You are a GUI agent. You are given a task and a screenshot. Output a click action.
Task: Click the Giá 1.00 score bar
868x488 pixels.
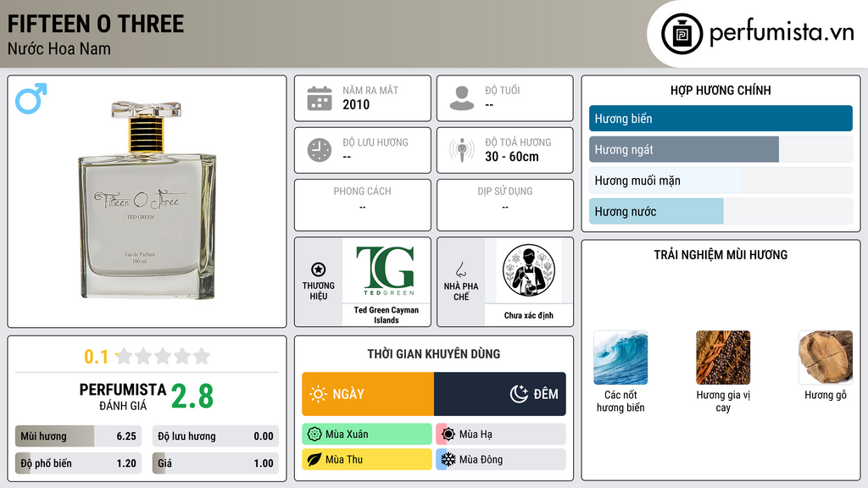click(x=215, y=463)
